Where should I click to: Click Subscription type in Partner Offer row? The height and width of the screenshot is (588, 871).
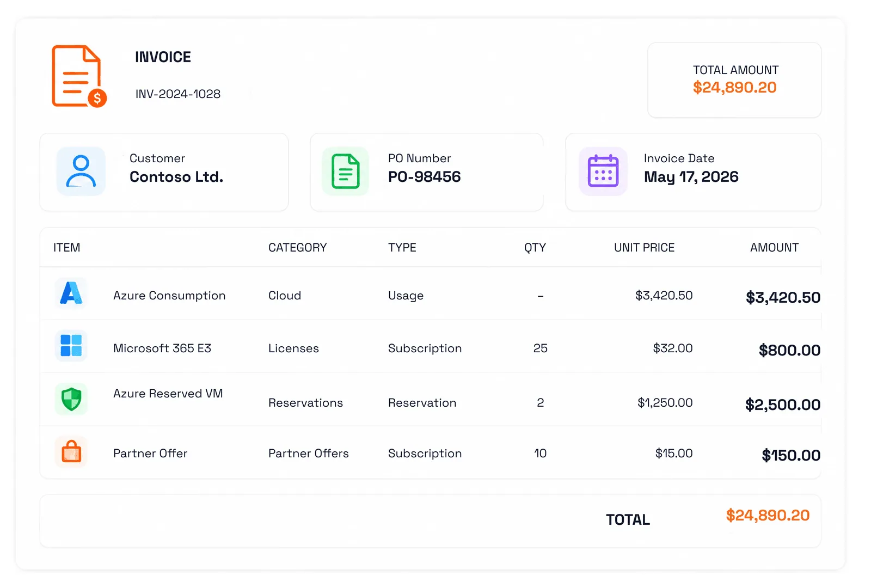(425, 454)
